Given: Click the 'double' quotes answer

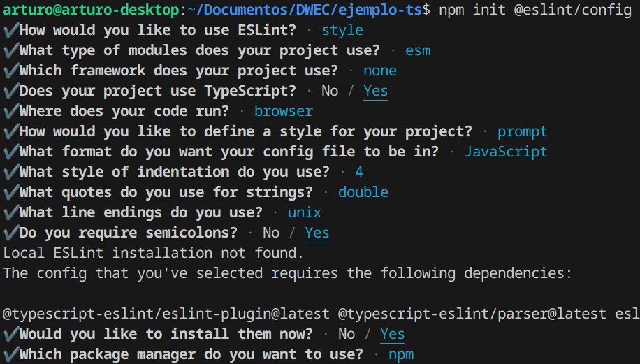Looking at the screenshot, I should 363,192.
